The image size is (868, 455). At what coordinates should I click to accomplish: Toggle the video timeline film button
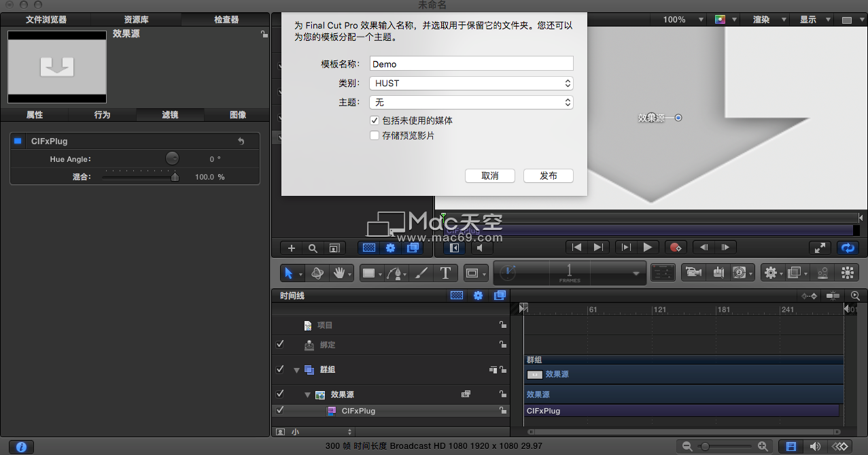[791, 446]
